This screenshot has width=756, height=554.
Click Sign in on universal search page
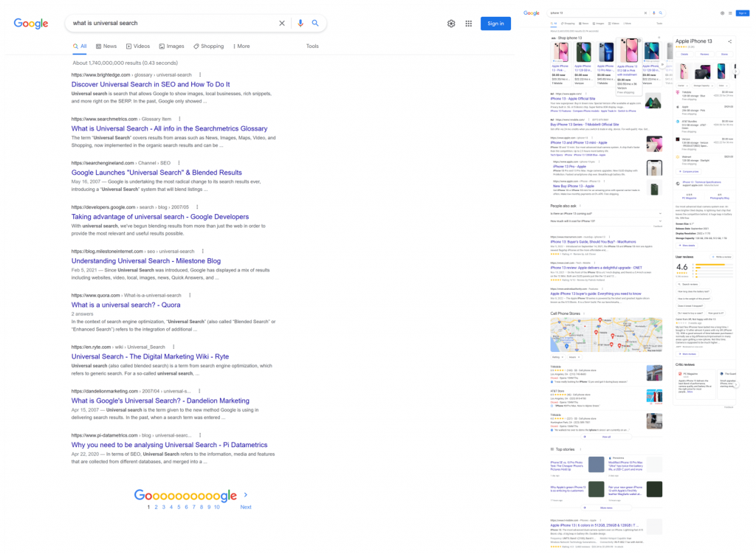495,24
